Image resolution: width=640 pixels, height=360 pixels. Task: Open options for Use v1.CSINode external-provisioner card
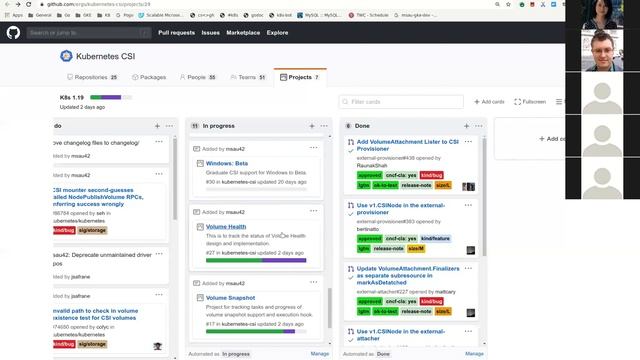(468, 205)
